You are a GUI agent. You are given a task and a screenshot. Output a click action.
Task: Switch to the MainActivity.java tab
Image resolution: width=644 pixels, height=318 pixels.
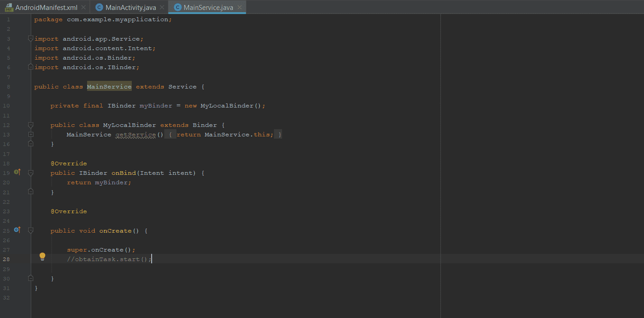(130, 8)
